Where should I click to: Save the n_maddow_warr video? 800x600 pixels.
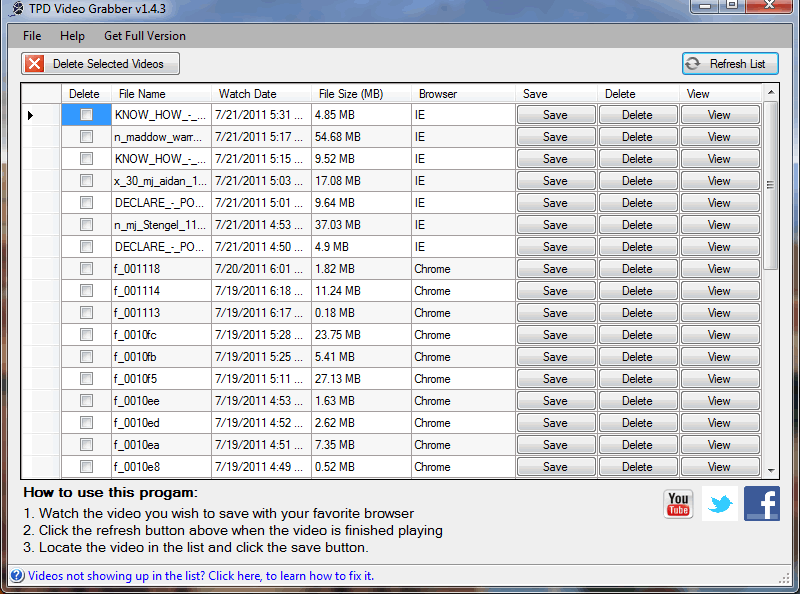pos(556,137)
